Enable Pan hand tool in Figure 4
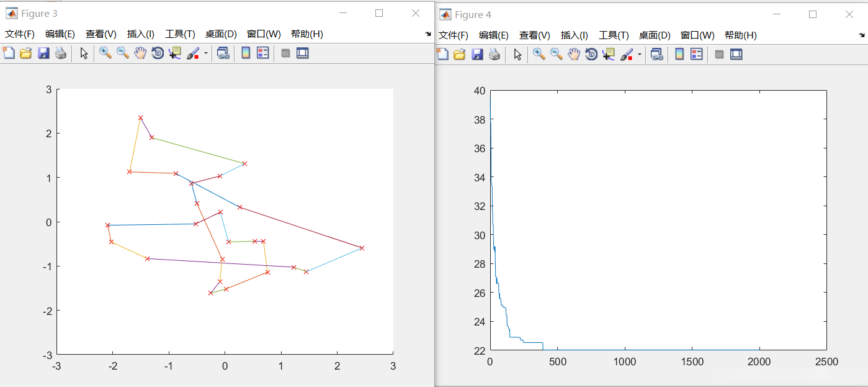Viewport: 868px width, 387px height. pyautogui.click(x=574, y=55)
